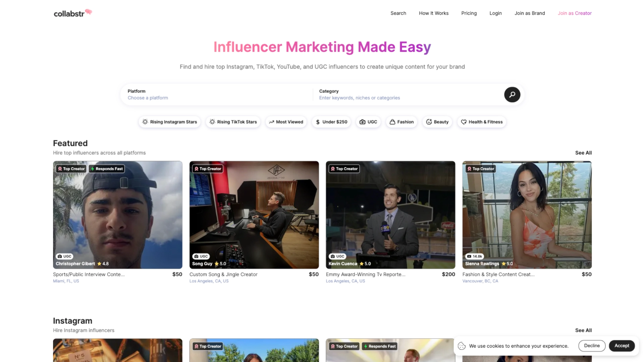
Task: Open Kevin Cuenca's creator thumbnail
Action: point(390,215)
